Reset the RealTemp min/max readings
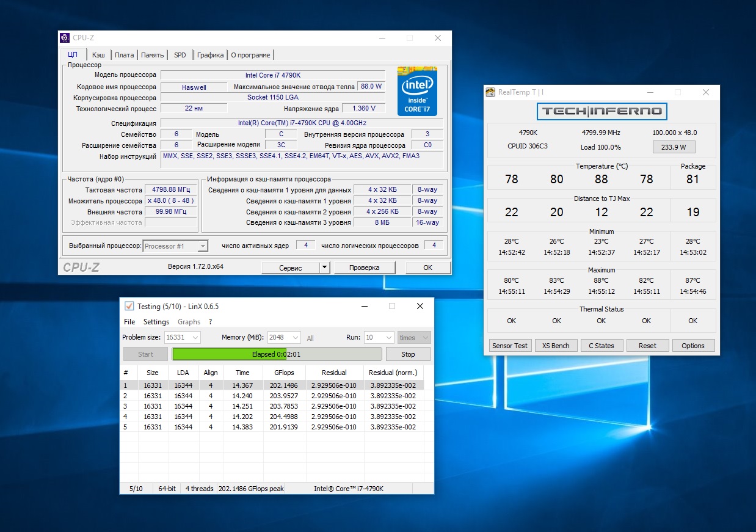756x532 pixels. pos(647,346)
